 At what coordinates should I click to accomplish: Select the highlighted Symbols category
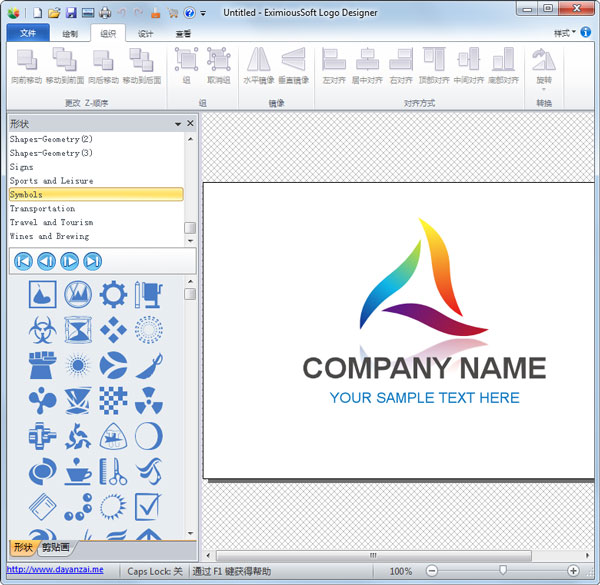coord(96,194)
